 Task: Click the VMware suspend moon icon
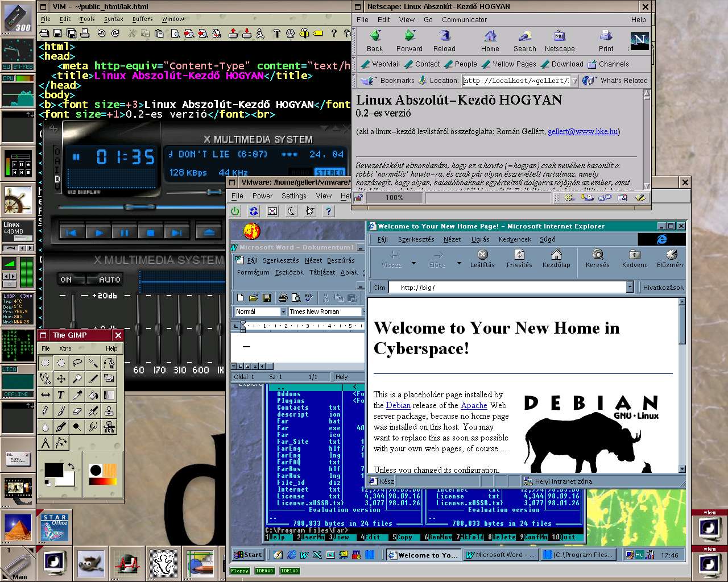tap(291, 211)
